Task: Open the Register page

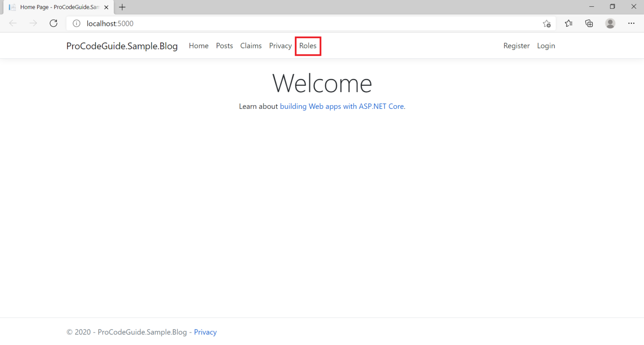Action: 516,46
